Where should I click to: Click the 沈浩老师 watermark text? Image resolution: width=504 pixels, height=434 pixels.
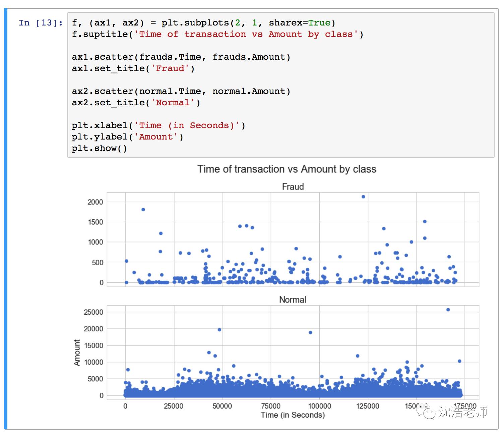point(463,412)
